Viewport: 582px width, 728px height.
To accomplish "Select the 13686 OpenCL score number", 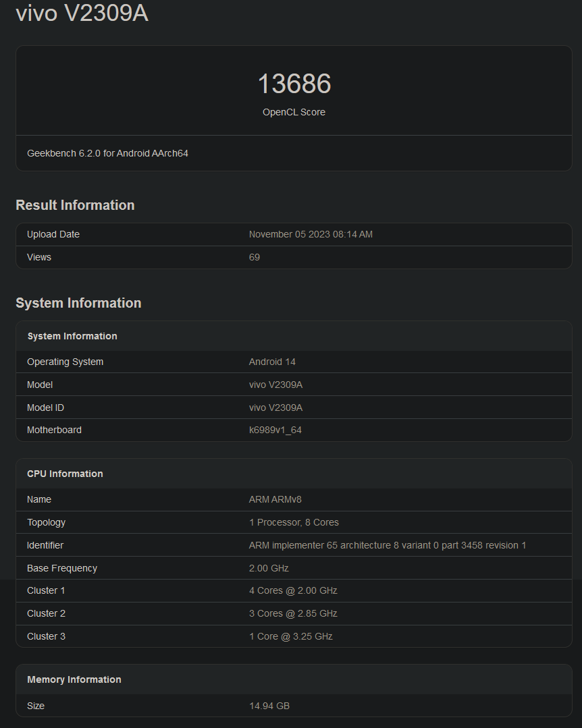I will 294,84.
